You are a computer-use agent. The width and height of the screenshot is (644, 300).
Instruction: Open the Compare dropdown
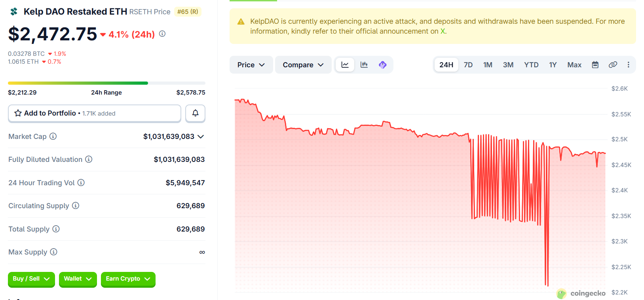click(x=303, y=65)
